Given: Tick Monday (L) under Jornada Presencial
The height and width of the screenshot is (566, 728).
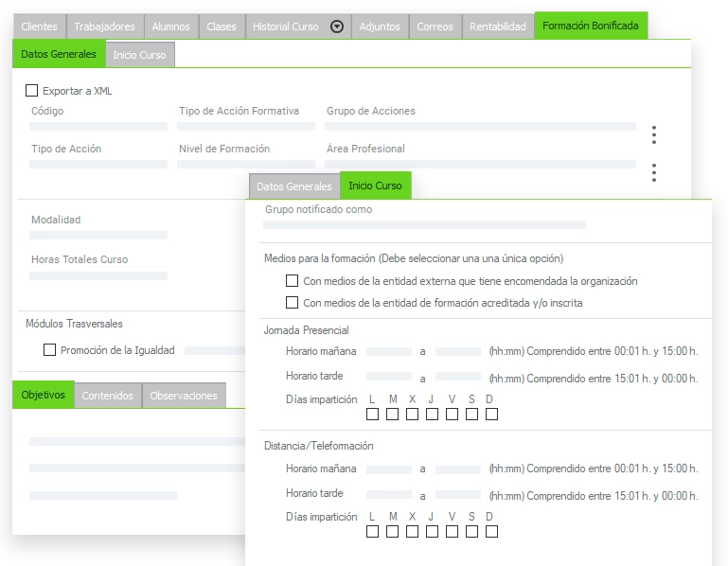Looking at the screenshot, I should coord(372,414).
